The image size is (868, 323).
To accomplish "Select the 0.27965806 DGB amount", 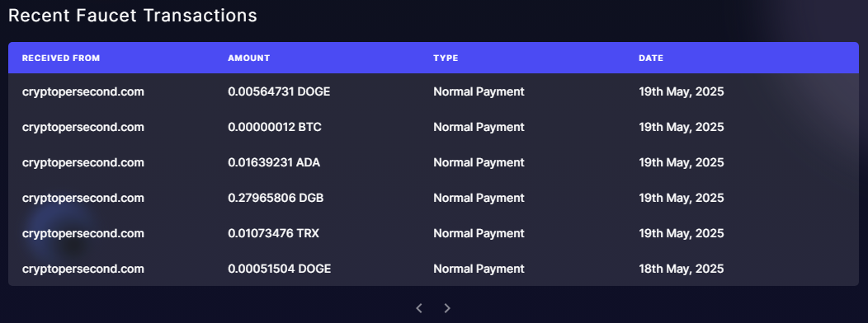I will pyautogui.click(x=276, y=198).
